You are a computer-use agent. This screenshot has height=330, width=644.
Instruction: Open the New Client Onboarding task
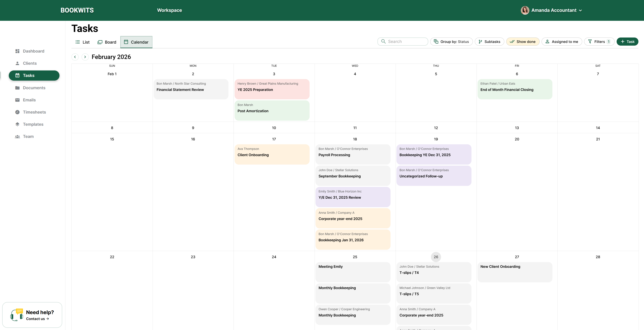[515, 272]
